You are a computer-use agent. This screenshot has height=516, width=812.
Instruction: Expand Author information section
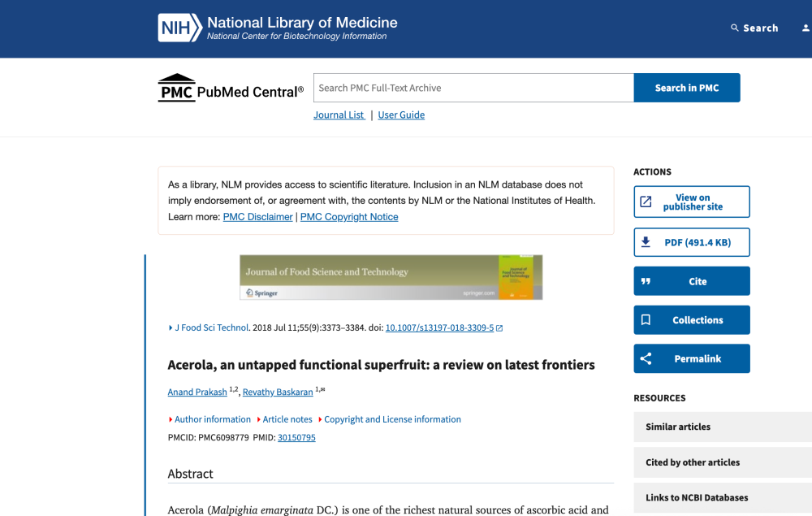pos(209,419)
